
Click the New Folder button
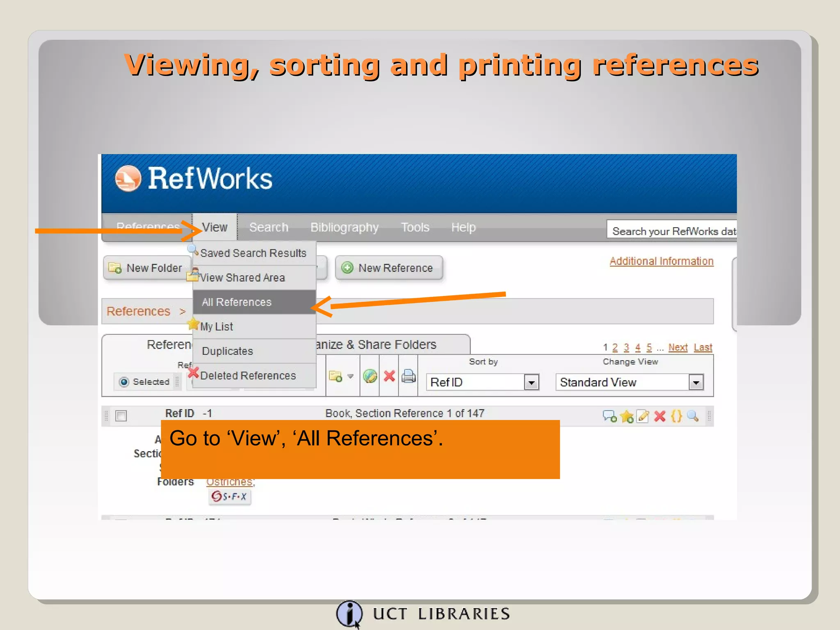[147, 268]
